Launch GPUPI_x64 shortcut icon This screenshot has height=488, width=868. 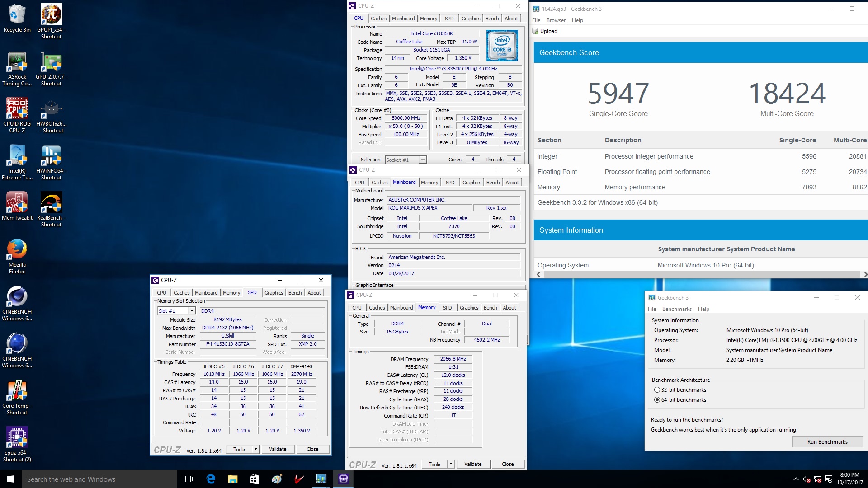51,21
